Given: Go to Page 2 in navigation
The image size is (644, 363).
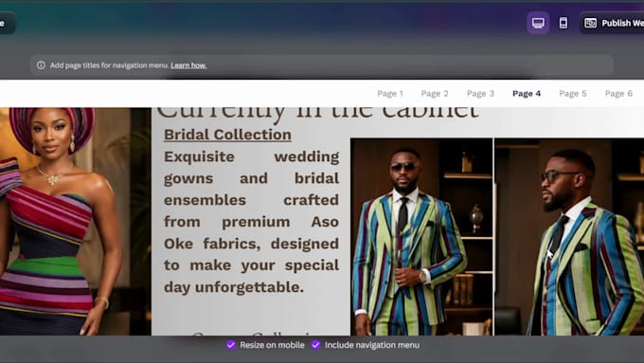Looking at the screenshot, I should point(435,94).
